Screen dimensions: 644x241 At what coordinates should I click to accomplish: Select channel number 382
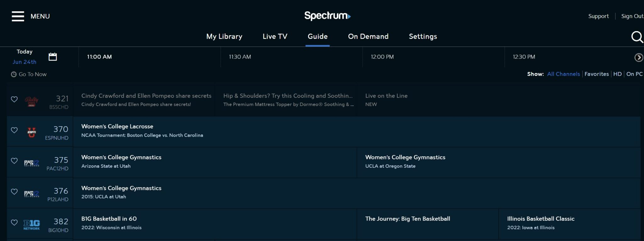point(61,221)
